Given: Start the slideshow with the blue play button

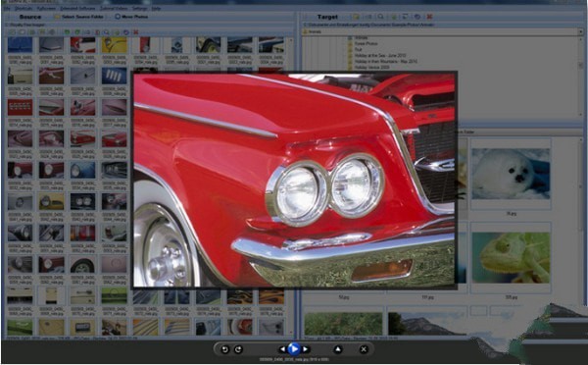Looking at the screenshot, I should pos(294,349).
